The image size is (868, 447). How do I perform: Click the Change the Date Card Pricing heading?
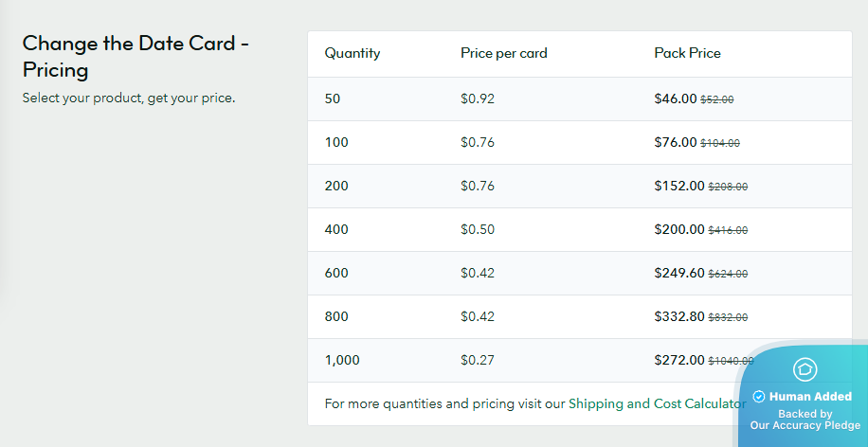pos(136,56)
